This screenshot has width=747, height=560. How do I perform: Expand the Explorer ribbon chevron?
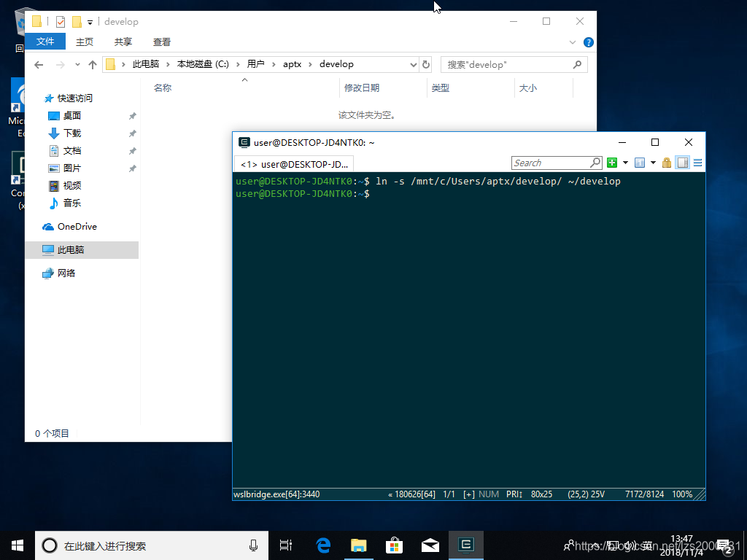pos(573,42)
